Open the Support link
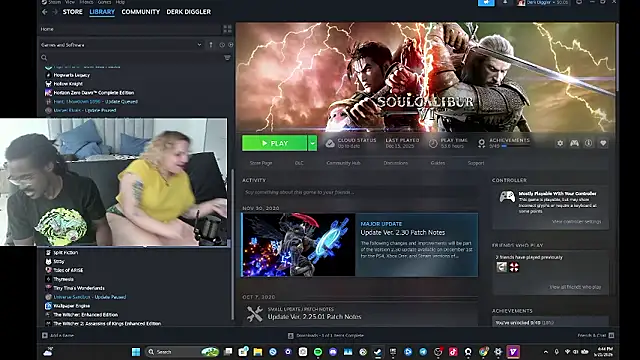Viewport: 640px width, 360px height. [476, 163]
